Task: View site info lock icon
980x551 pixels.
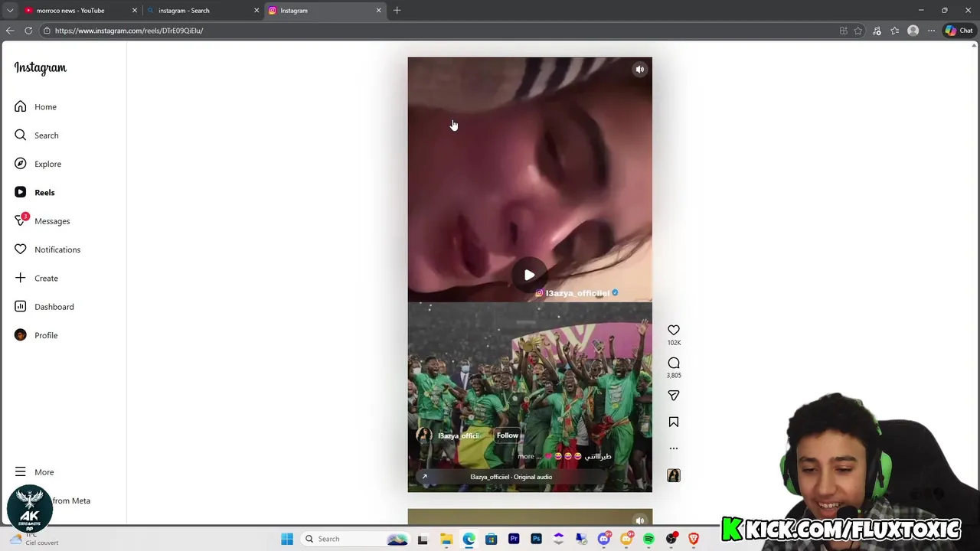Action: point(47,31)
